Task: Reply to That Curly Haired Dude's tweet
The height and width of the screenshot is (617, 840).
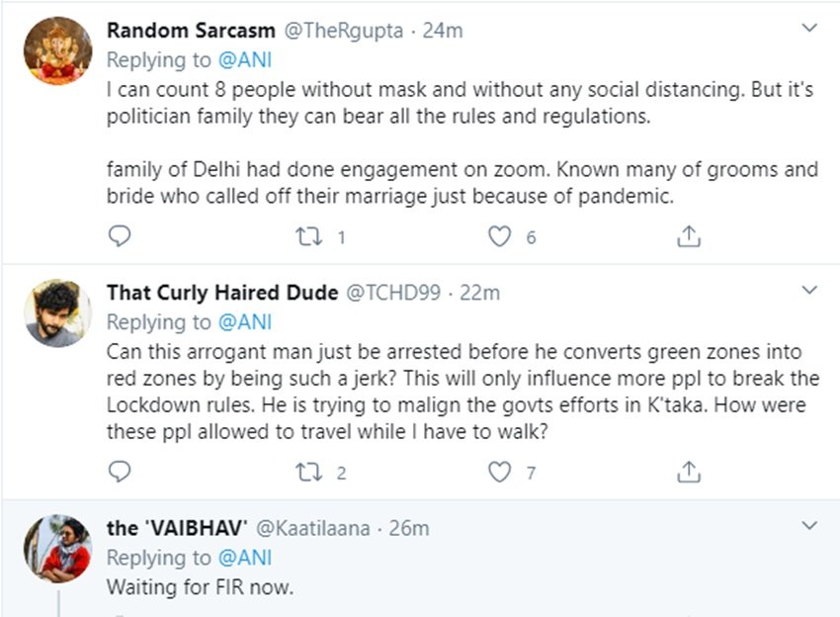Action: coord(120,472)
